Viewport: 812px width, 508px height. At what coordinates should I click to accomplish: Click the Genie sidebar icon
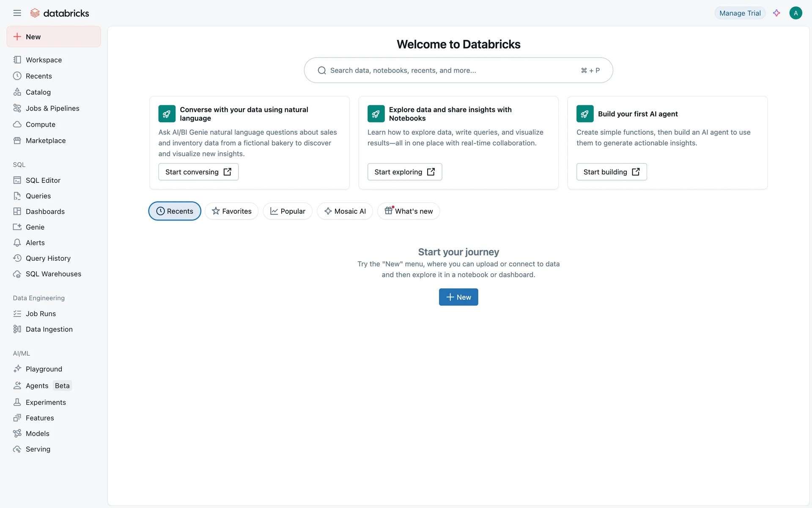pos(17,227)
